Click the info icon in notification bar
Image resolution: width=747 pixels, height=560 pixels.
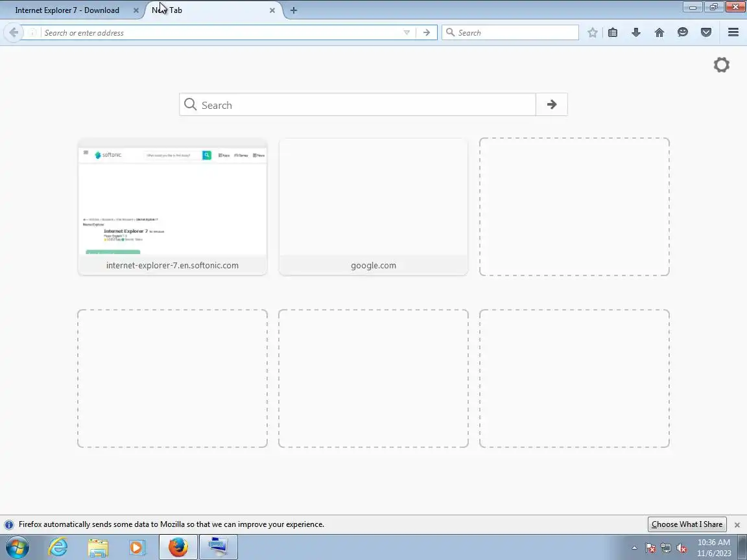(8, 524)
